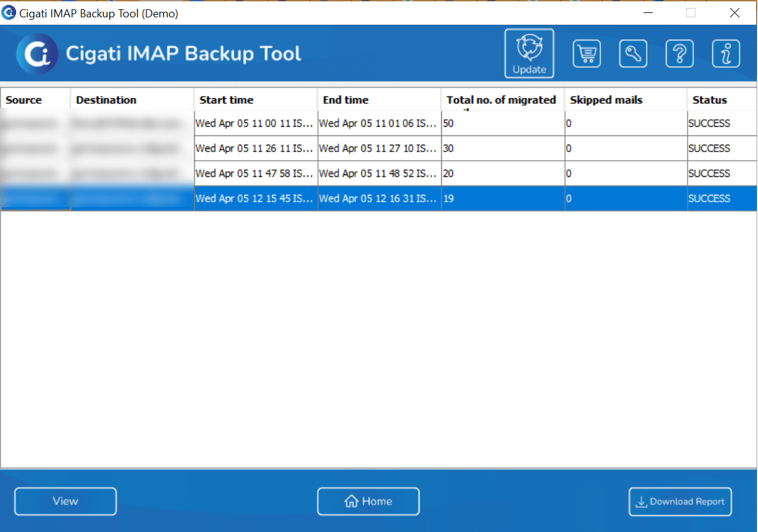Close the Cigati IMAP Backup Tool window
The width and height of the screenshot is (758, 532).
pos(734,13)
